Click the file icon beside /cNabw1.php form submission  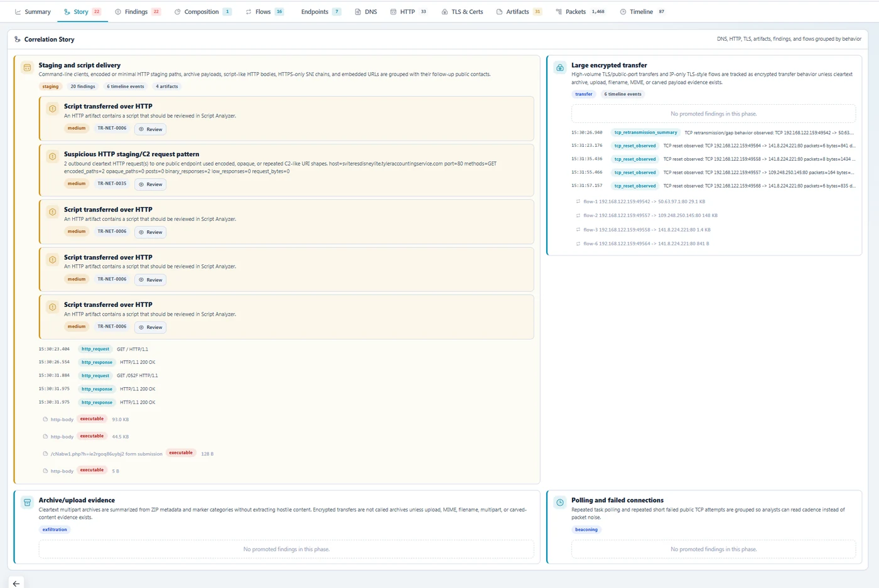coord(45,454)
